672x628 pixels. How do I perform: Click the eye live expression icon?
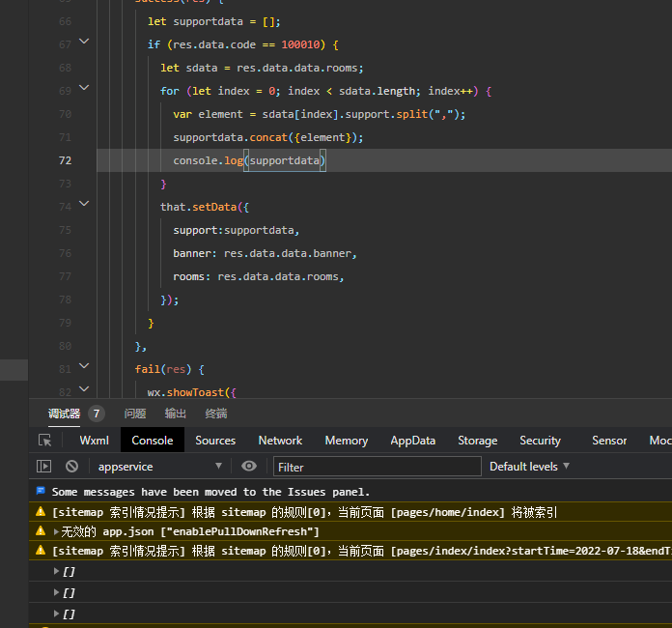point(249,467)
